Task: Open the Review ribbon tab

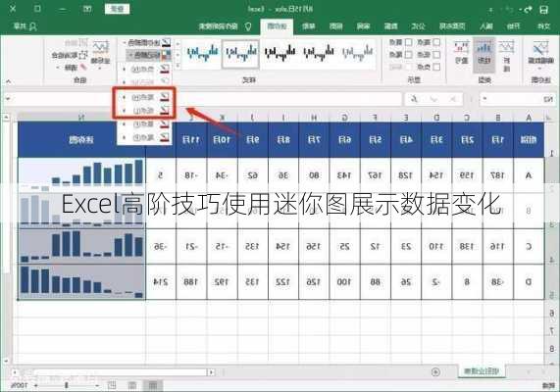Action: (x=363, y=26)
